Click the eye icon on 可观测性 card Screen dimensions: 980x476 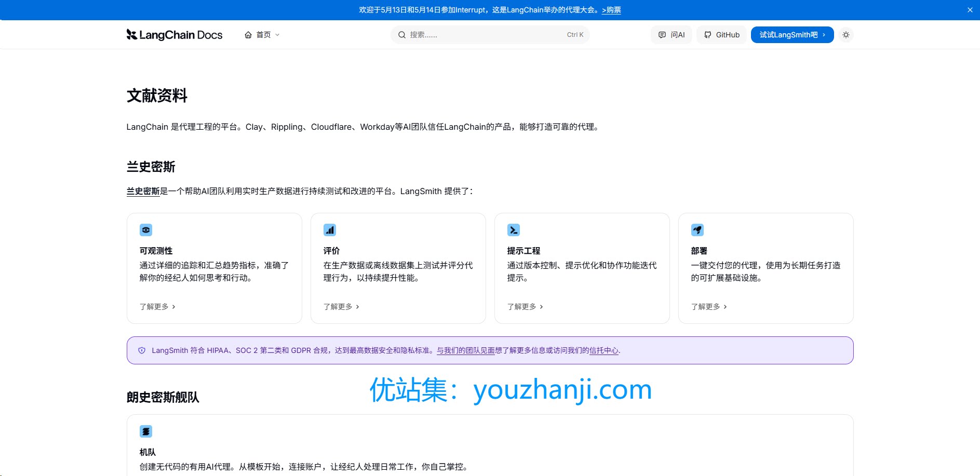click(x=145, y=230)
